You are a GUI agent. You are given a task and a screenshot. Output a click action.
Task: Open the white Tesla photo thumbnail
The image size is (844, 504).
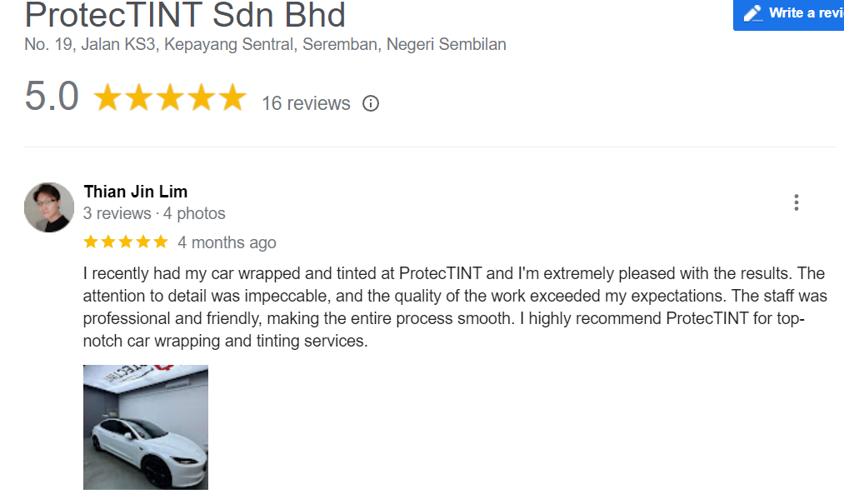pos(145,426)
